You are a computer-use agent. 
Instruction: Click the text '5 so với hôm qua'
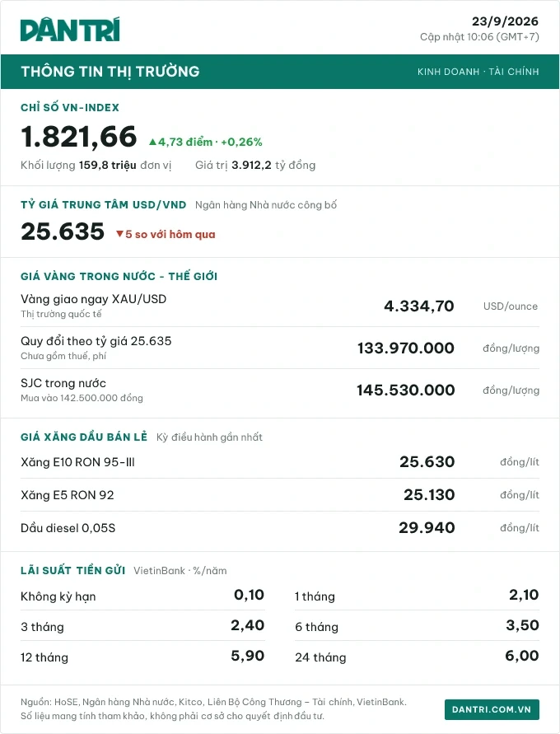pos(170,235)
